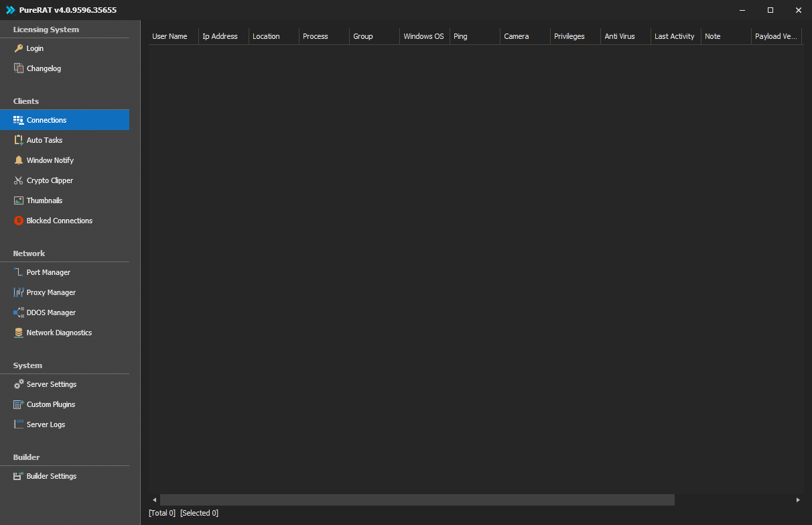Image resolution: width=812 pixels, height=525 pixels.
Task: Click the Proxy Manager icon
Action: pyautogui.click(x=19, y=292)
